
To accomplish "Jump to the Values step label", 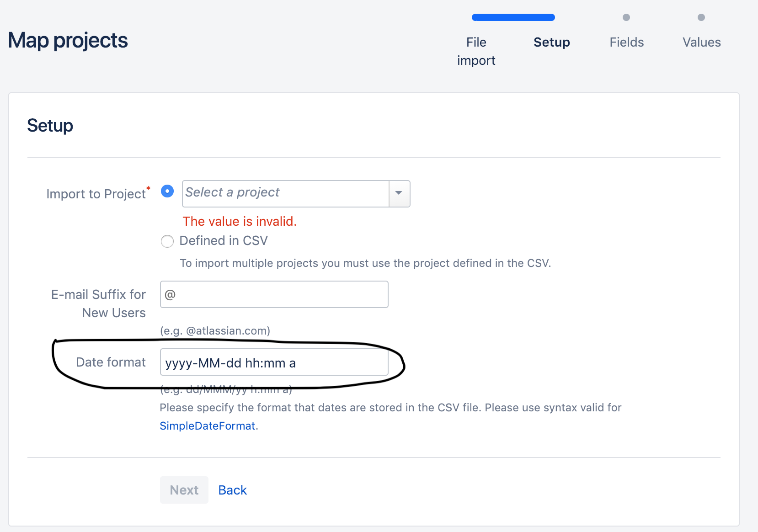I will pos(701,43).
